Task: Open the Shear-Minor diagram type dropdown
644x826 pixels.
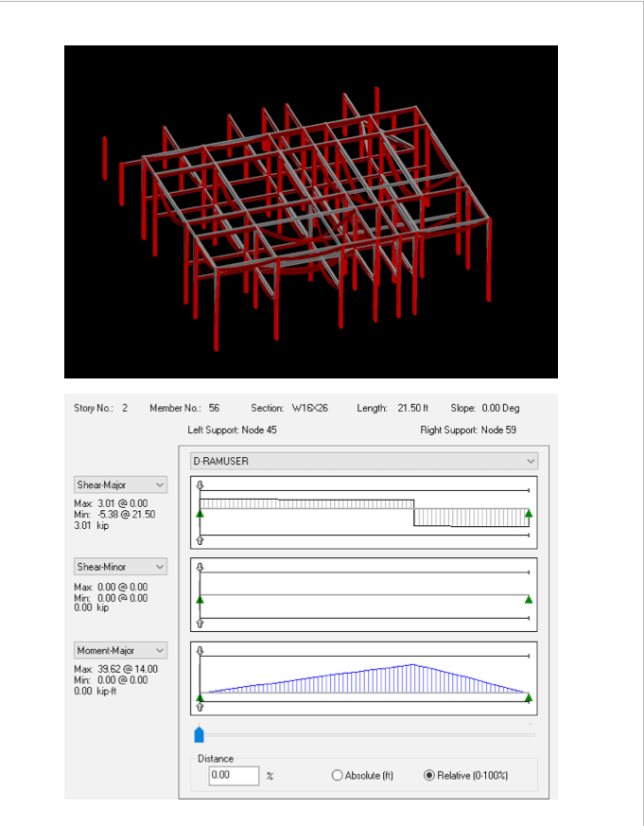Action: coord(120,567)
